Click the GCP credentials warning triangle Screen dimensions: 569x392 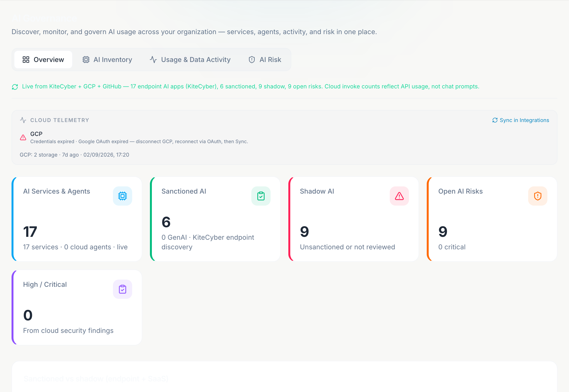(x=23, y=137)
